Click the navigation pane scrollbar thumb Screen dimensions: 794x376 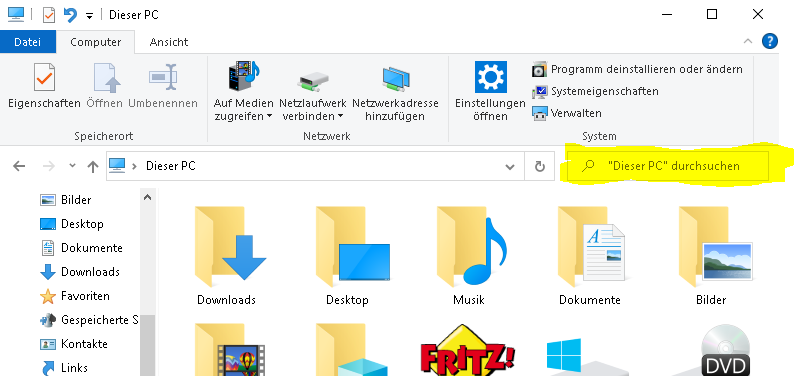pyautogui.click(x=147, y=345)
